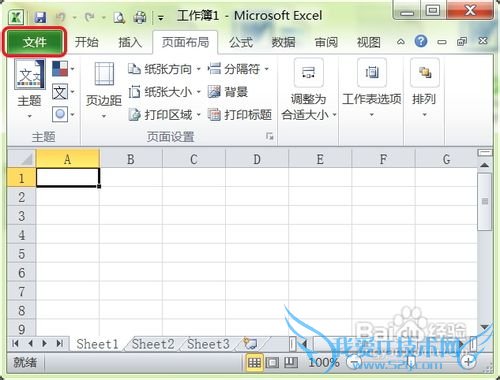Screen dimensions: 500x380
Task: Open the 主题 (Themes) gallery button
Action: point(30,89)
